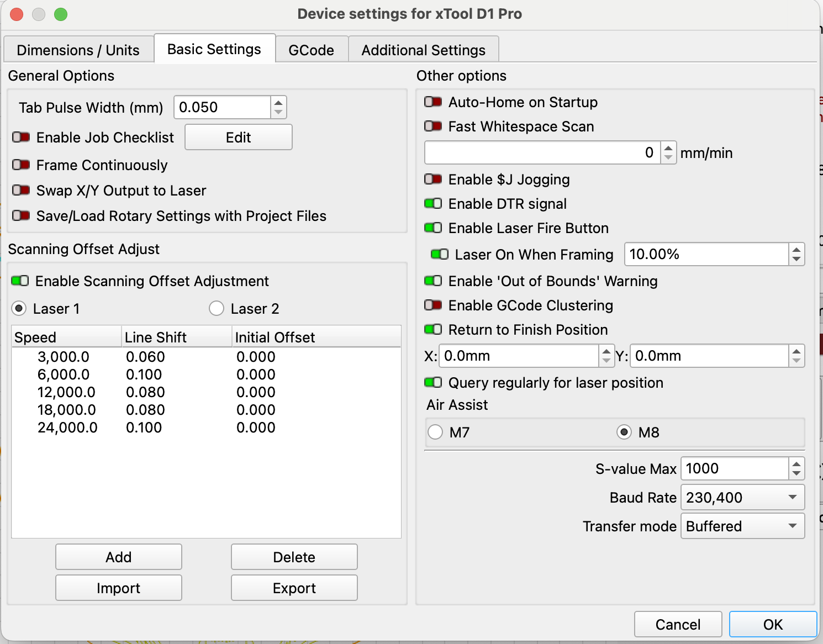The width and height of the screenshot is (823, 644).
Task: Toggle Enable DTR signal switch
Action: pos(433,203)
